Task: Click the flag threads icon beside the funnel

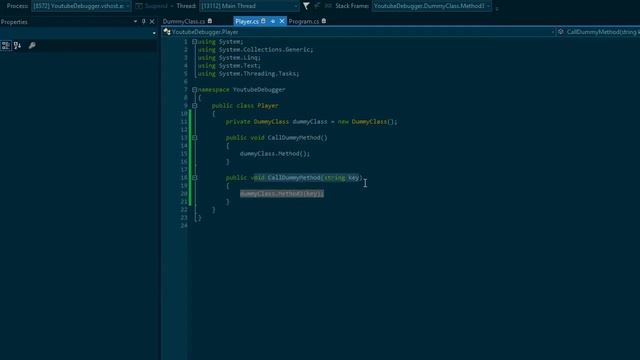Action: [317, 6]
